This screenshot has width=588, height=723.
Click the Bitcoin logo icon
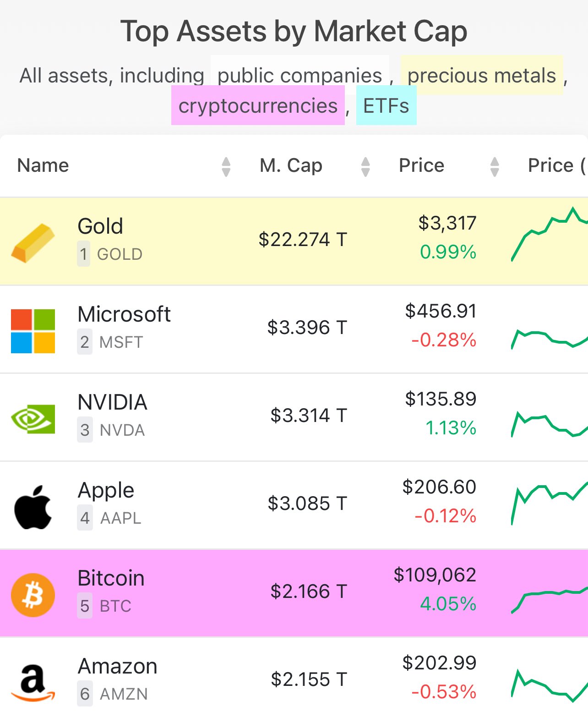33,595
